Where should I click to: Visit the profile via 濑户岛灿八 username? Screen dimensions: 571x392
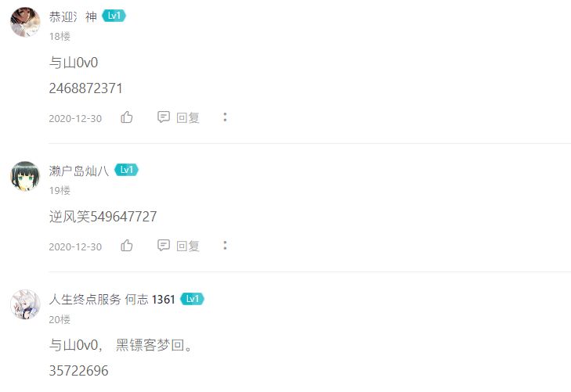pyautogui.click(x=79, y=171)
